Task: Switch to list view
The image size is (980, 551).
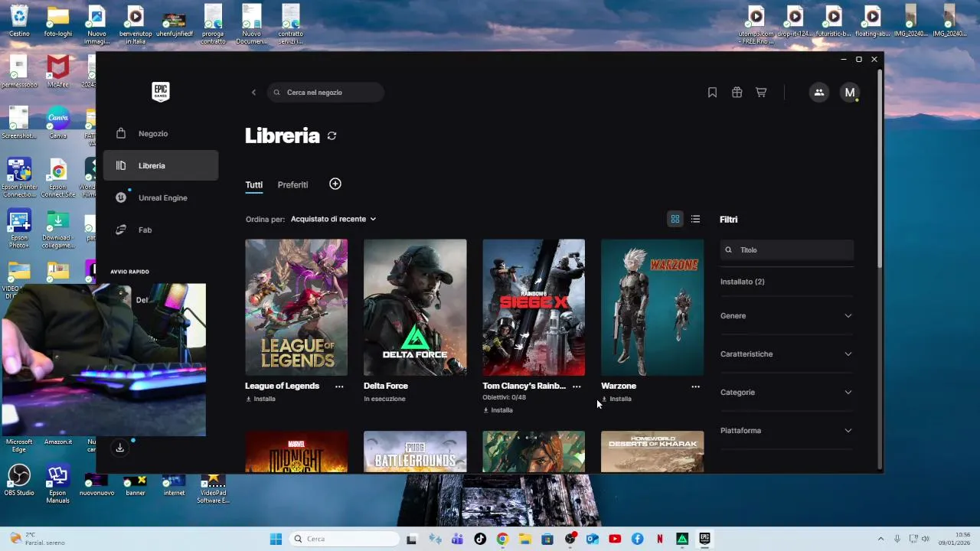Action: point(695,219)
